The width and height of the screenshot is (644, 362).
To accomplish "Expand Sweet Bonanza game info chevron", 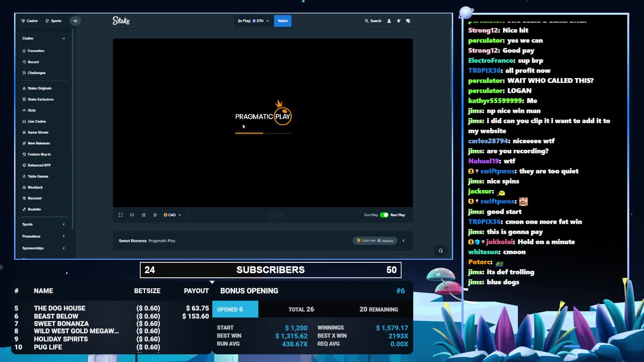I will [404, 241].
